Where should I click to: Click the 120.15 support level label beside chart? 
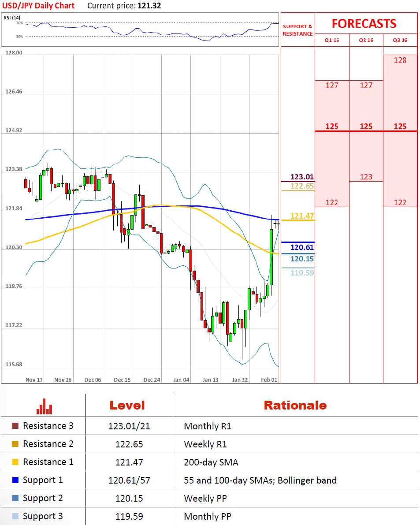[x=302, y=259]
